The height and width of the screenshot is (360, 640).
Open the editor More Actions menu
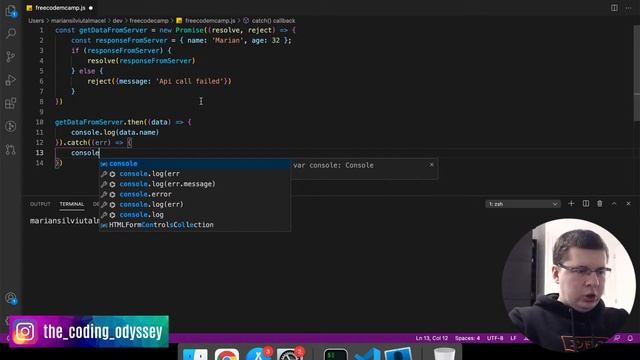click(629, 8)
